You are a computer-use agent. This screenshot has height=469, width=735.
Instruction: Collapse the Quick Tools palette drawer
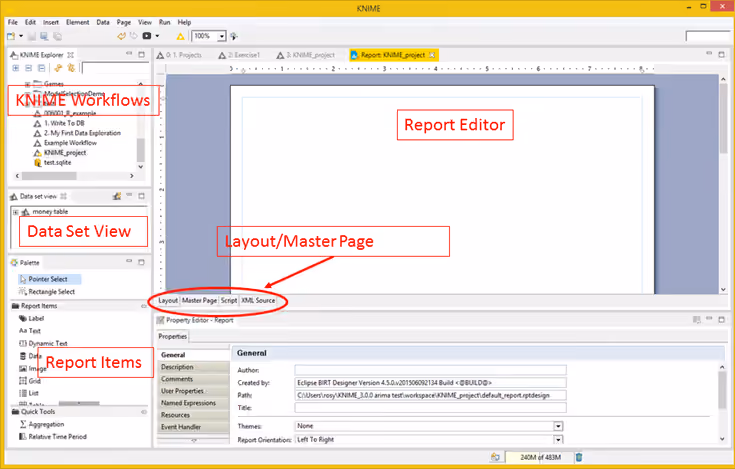(x=38, y=412)
